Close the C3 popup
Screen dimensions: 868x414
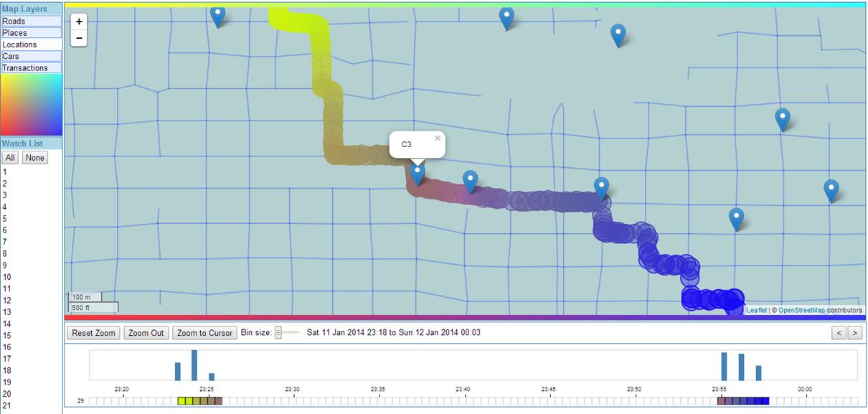tap(438, 138)
